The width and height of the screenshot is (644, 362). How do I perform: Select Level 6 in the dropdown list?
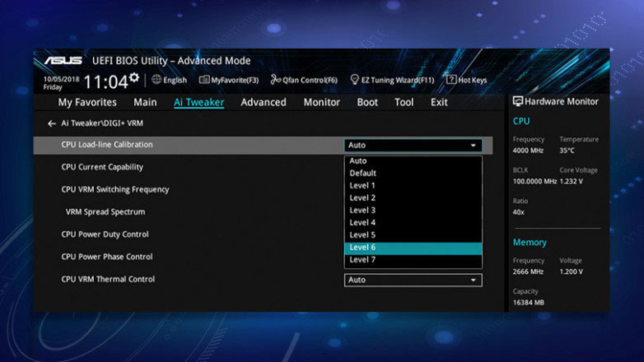[x=412, y=248]
